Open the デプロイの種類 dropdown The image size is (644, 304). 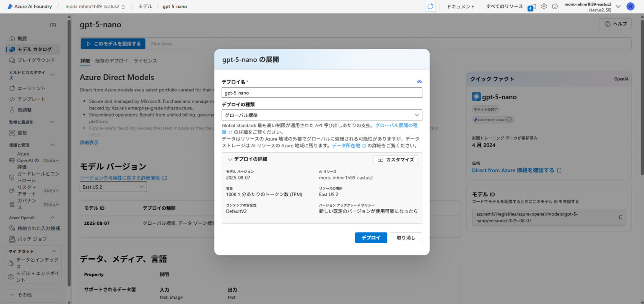point(321,114)
